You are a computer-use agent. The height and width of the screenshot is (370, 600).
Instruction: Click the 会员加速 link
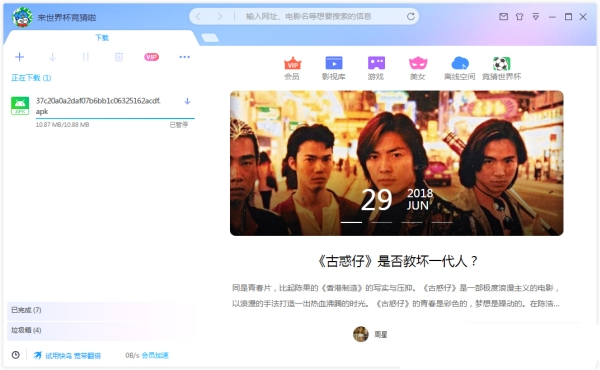155,355
